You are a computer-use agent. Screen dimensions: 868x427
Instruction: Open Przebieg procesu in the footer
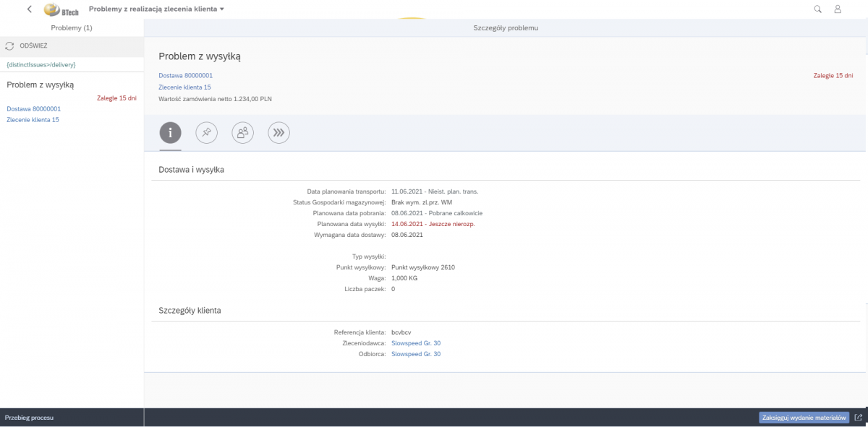[29, 418]
